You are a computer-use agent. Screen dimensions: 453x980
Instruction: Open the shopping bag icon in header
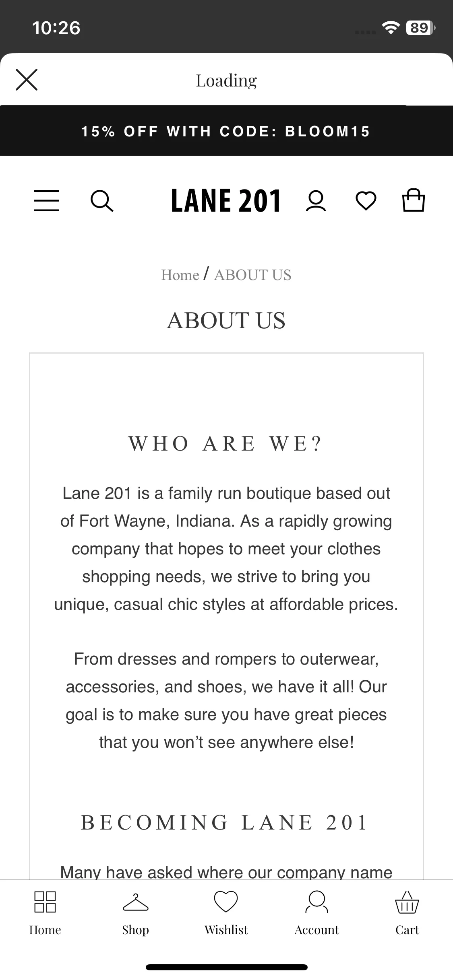click(414, 200)
